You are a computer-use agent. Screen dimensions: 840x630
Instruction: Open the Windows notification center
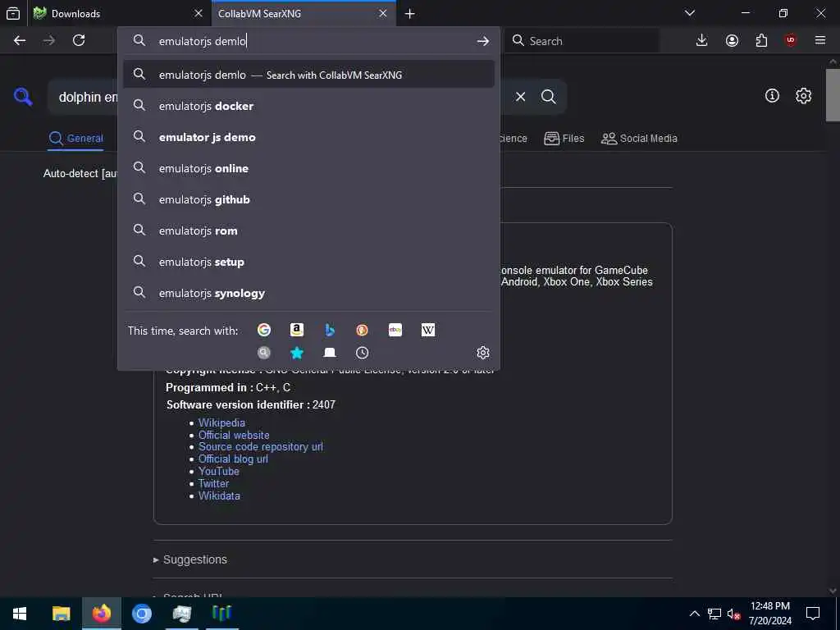[x=813, y=614]
